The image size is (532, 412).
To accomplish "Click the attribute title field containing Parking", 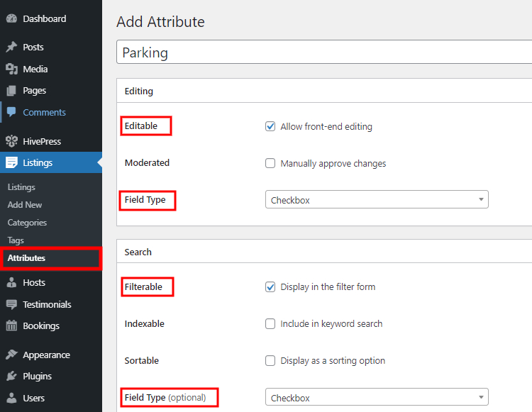I will pos(324,52).
